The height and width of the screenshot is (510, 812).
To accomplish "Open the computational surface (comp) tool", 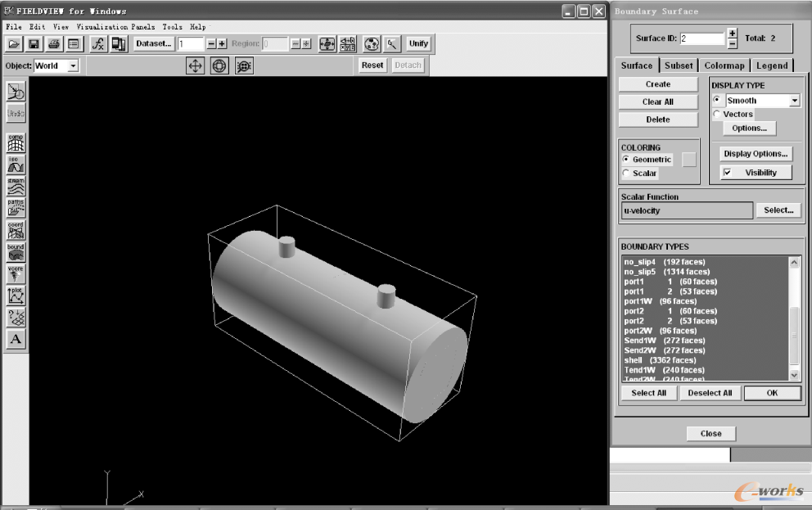I will pyautogui.click(x=16, y=142).
